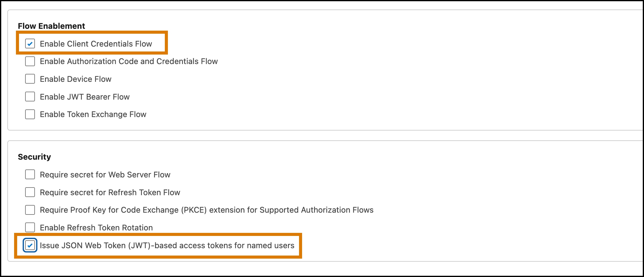Click the PKCE extension label text

tap(206, 210)
